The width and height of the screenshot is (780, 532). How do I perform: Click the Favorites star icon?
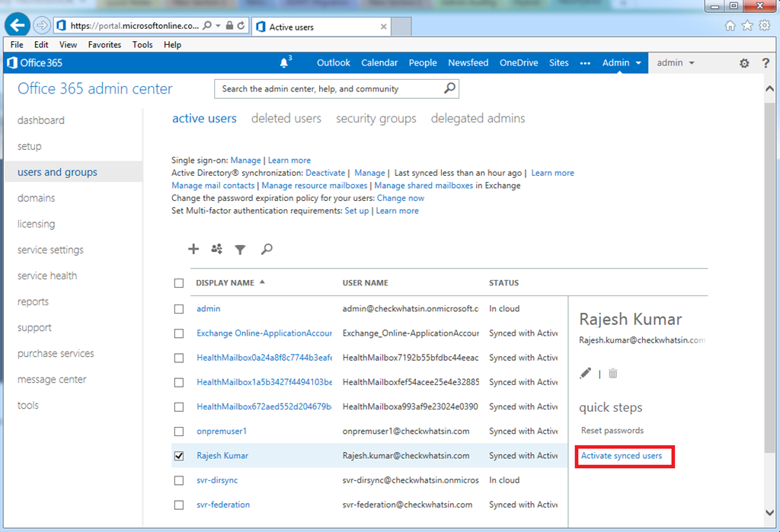click(x=747, y=26)
